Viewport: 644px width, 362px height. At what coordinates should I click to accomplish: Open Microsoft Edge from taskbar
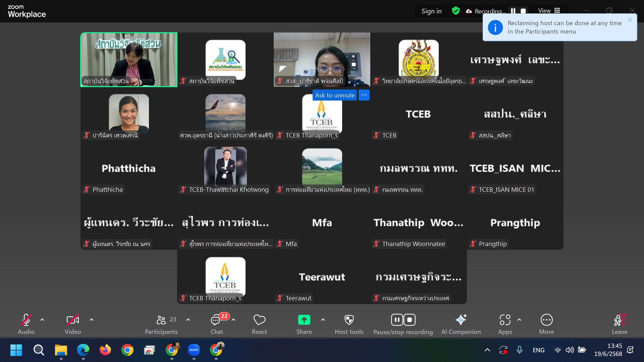[83, 350]
